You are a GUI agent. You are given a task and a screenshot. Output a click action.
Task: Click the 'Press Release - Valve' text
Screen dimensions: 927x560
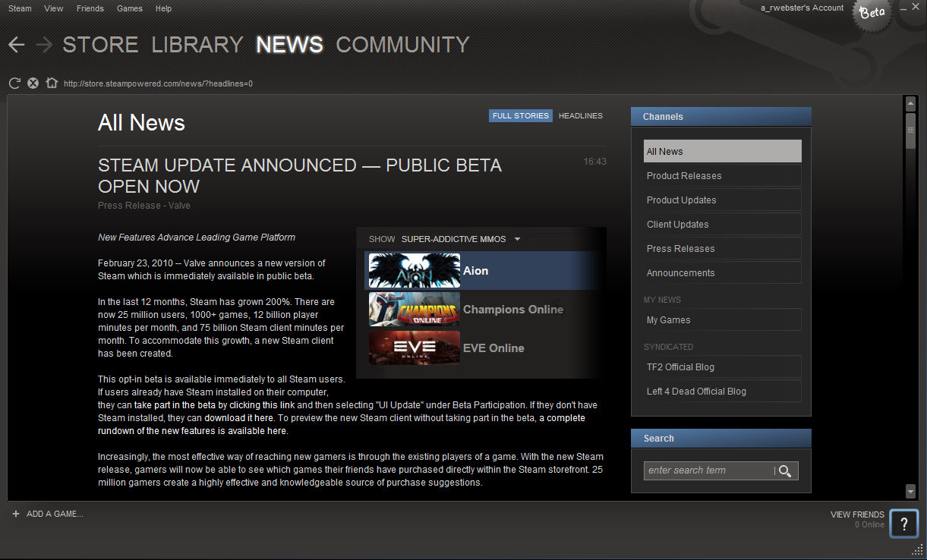tap(144, 206)
